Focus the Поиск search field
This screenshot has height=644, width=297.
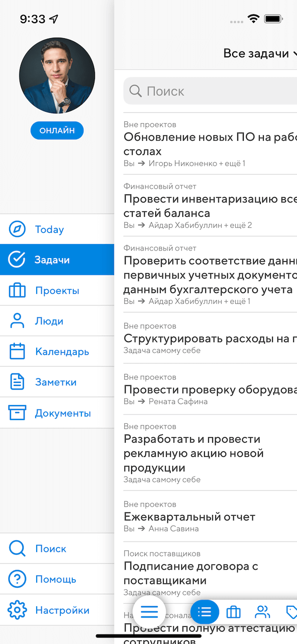[x=210, y=91]
